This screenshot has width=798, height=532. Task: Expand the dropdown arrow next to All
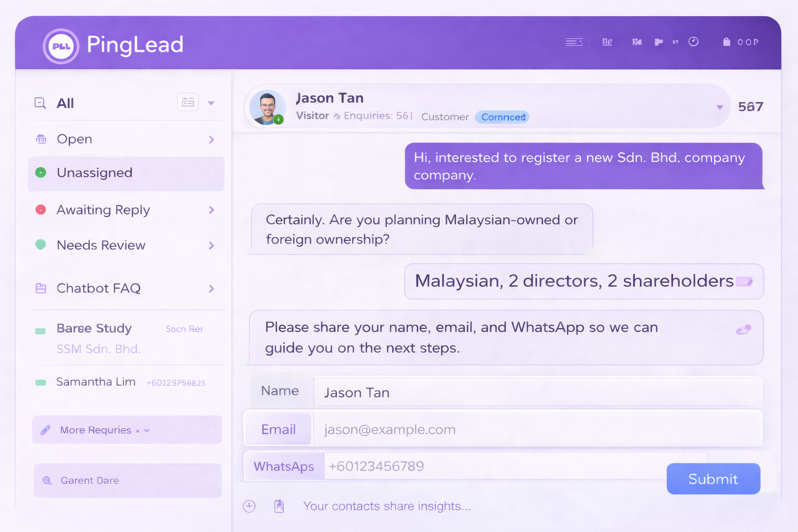(x=211, y=103)
